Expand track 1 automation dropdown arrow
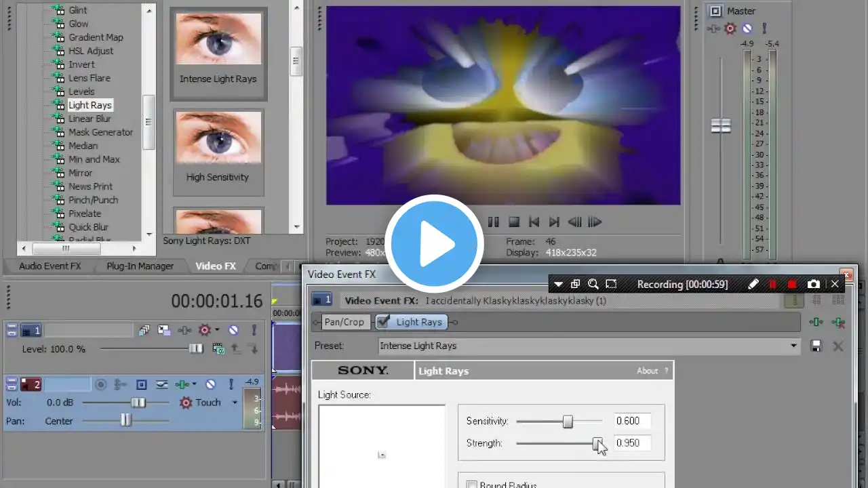 pyautogui.click(x=217, y=330)
